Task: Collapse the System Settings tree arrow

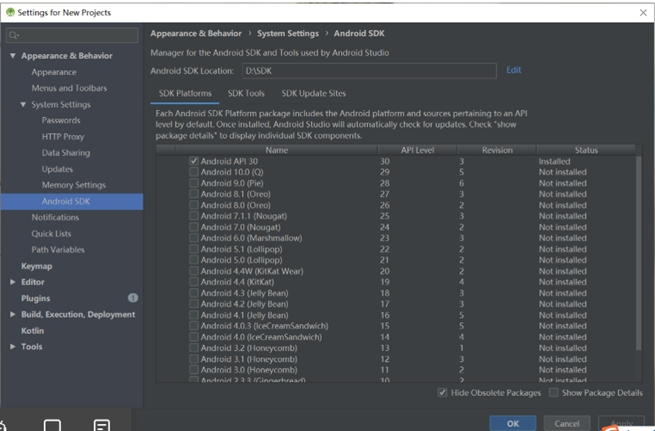Action: [x=23, y=104]
